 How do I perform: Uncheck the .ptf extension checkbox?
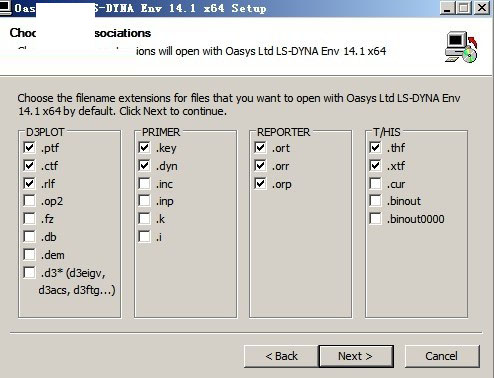click(29, 147)
